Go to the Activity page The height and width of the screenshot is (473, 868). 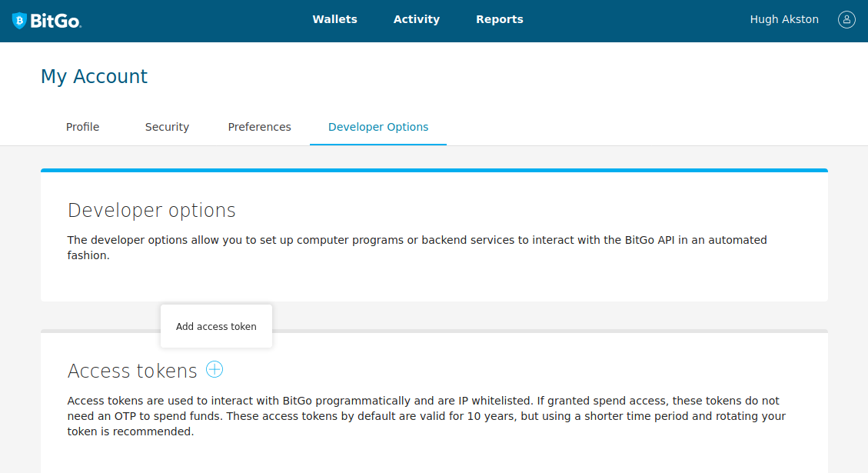[x=416, y=19]
